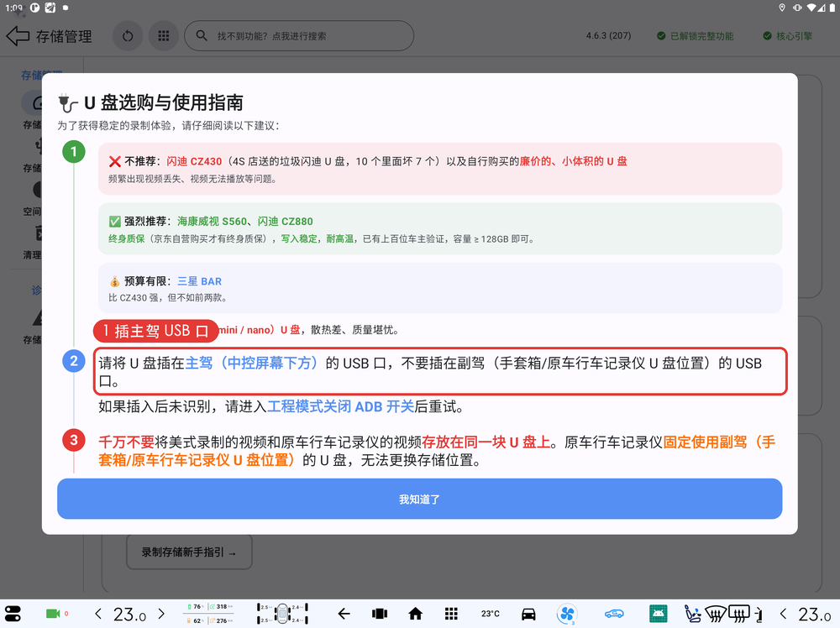This screenshot has width=840, height=628.
Task: Open the recent apps icon in dock
Action: point(380,614)
